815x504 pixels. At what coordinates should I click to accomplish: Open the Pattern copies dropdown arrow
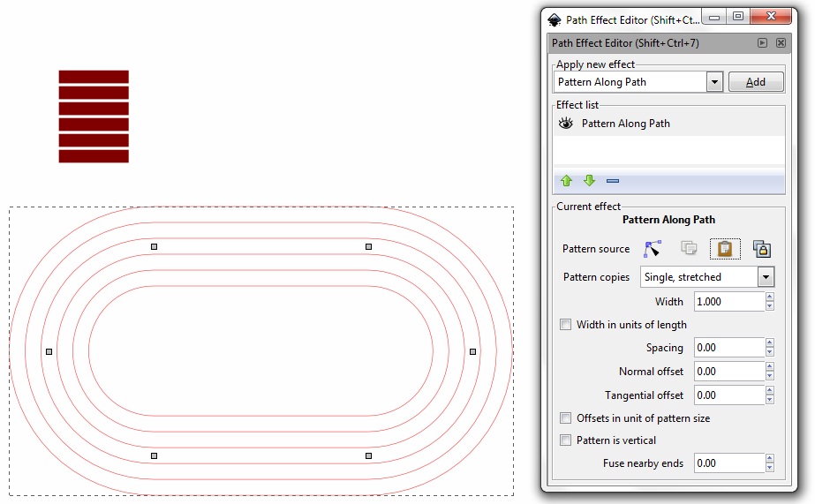[766, 277]
